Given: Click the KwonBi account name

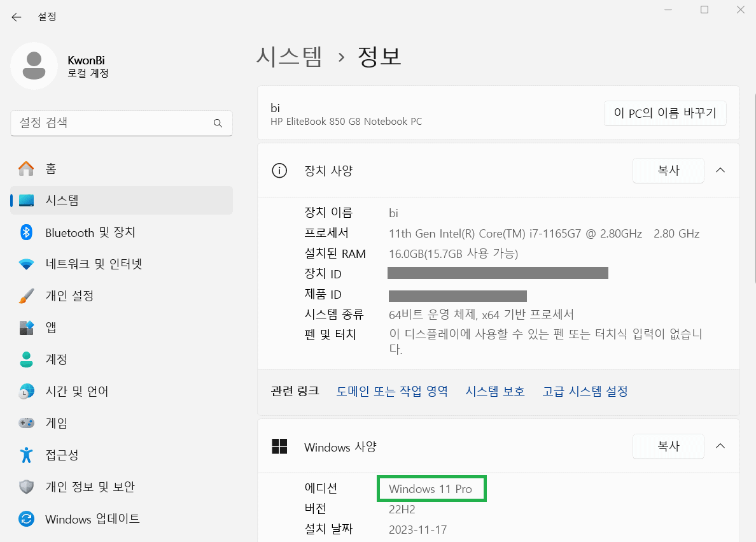Looking at the screenshot, I should [87, 61].
